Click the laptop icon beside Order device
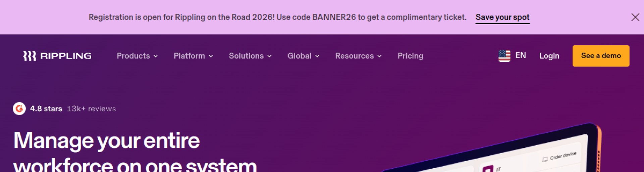 pyautogui.click(x=545, y=159)
